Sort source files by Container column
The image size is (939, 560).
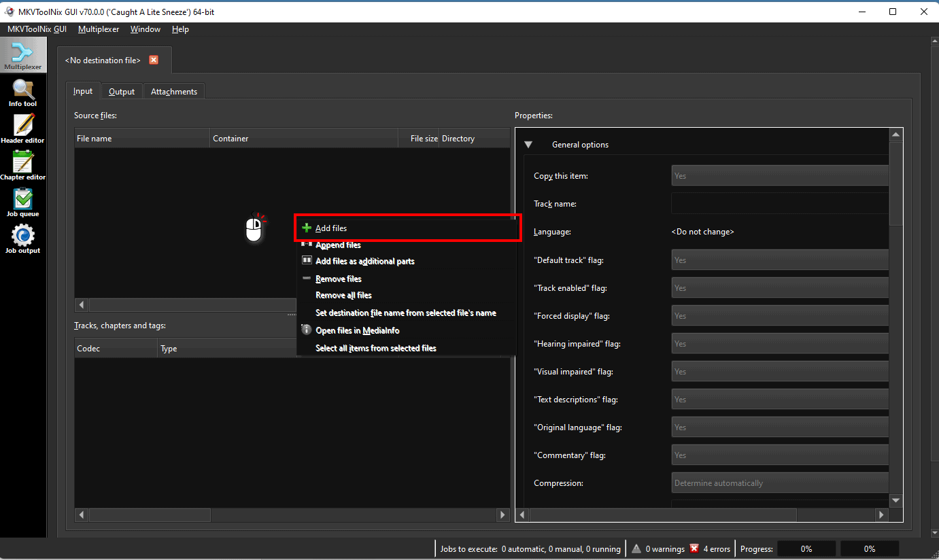point(304,138)
